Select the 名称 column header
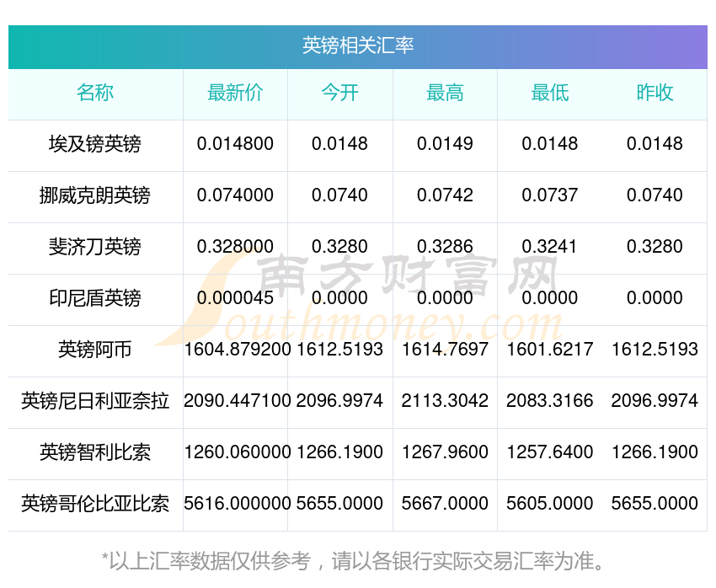The height and width of the screenshot is (588, 716). [x=95, y=93]
